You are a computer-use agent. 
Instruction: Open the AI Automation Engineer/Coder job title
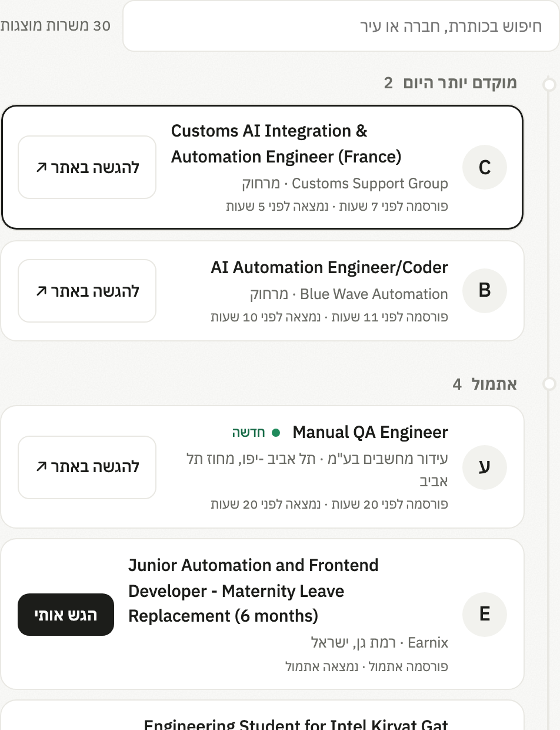pos(329,268)
